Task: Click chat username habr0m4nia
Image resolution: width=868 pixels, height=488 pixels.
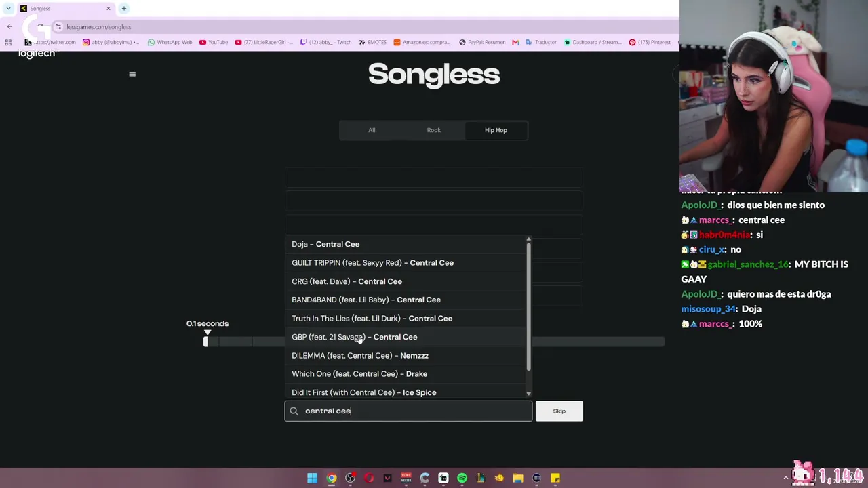Action: coord(724,235)
